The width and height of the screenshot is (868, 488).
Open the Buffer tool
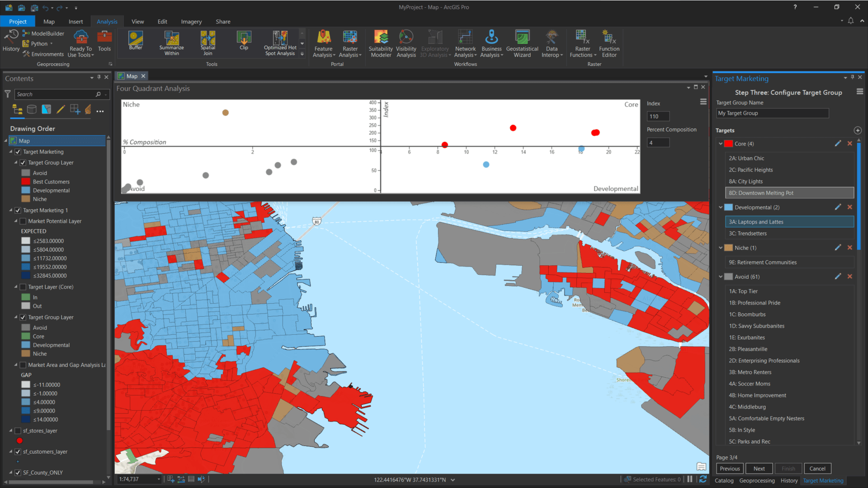(136, 41)
